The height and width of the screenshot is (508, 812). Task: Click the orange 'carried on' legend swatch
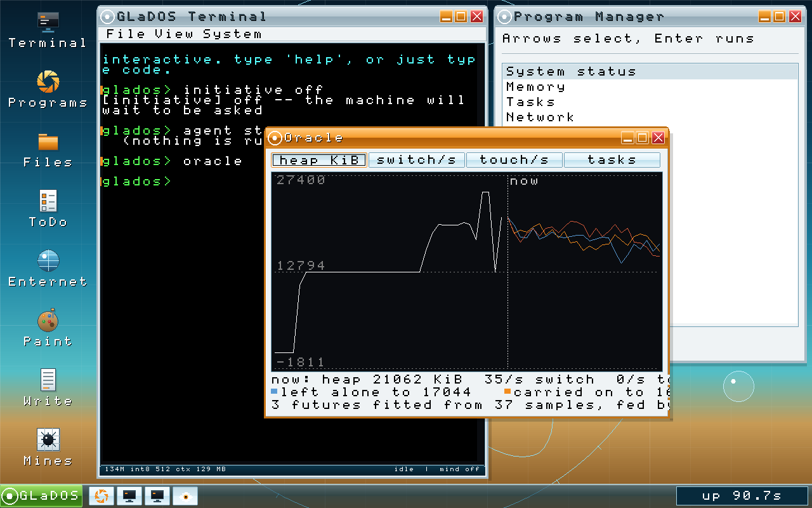pyautogui.click(x=507, y=391)
